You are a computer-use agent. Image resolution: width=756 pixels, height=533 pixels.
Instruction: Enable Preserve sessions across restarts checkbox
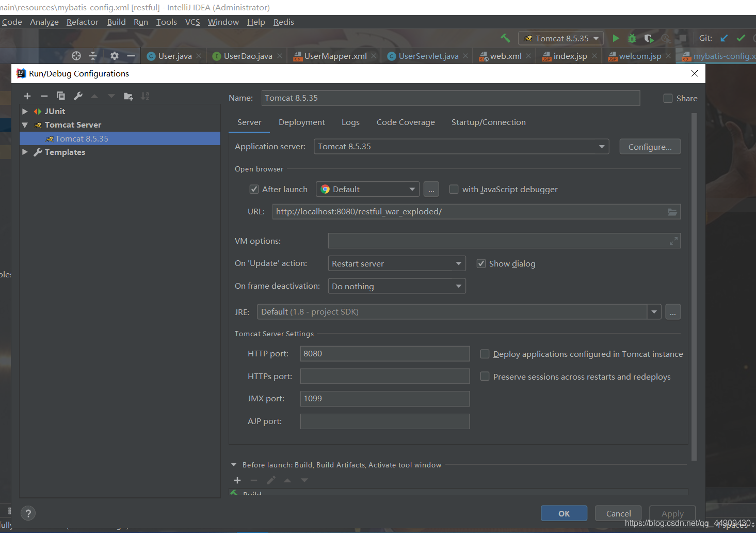(485, 377)
